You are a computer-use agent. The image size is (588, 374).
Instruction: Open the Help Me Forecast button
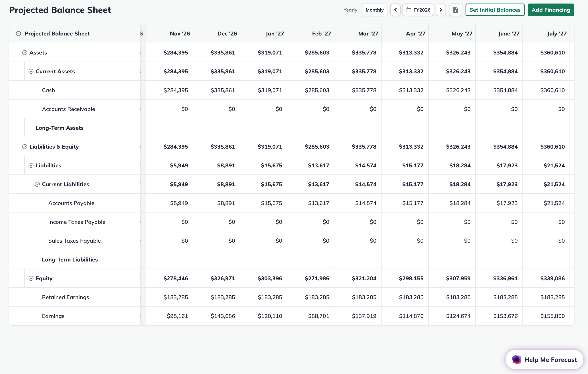click(544, 359)
